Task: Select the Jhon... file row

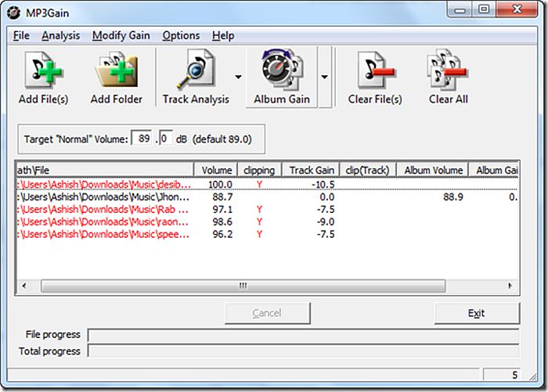Action: (268, 197)
